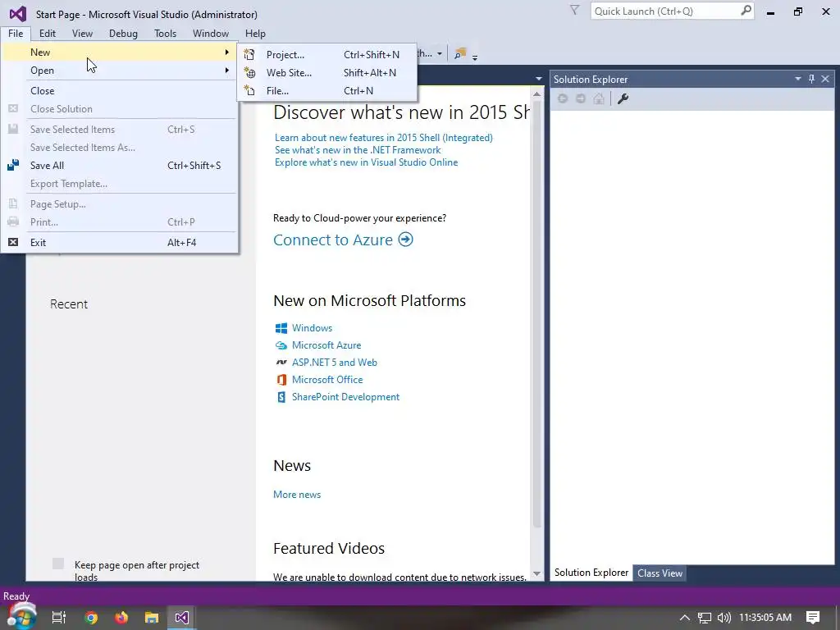The height and width of the screenshot is (630, 840).
Task: Click the Microsoft Azure cloud icon
Action: pyautogui.click(x=281, y=345)
